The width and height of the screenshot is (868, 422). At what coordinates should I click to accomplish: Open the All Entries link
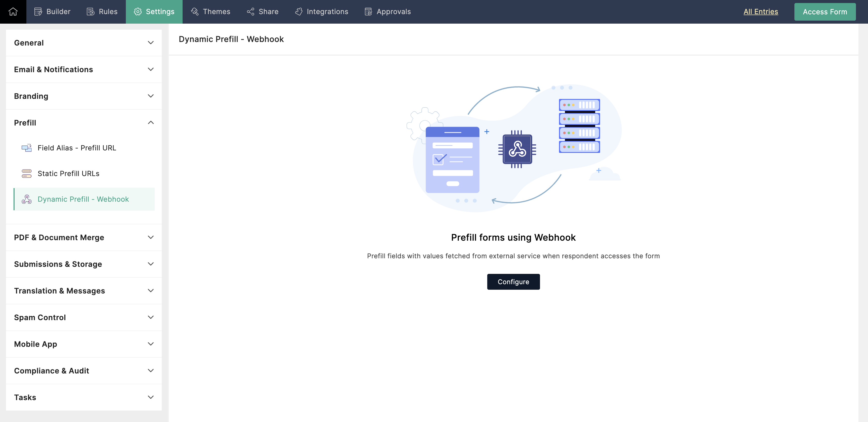tap(761, 12)
